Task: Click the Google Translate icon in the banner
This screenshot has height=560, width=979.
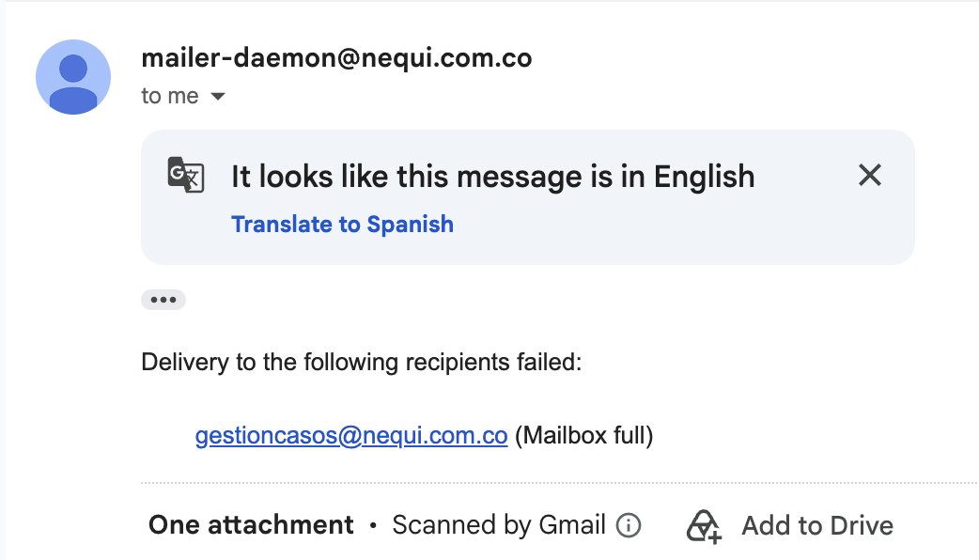Action: point(185,175)
